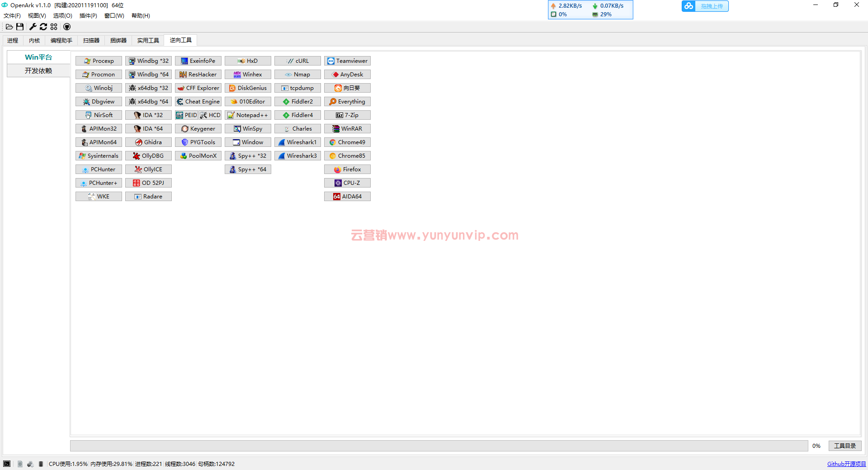
Task: Open the Github开源项目 link
Action: click(846, 464)
